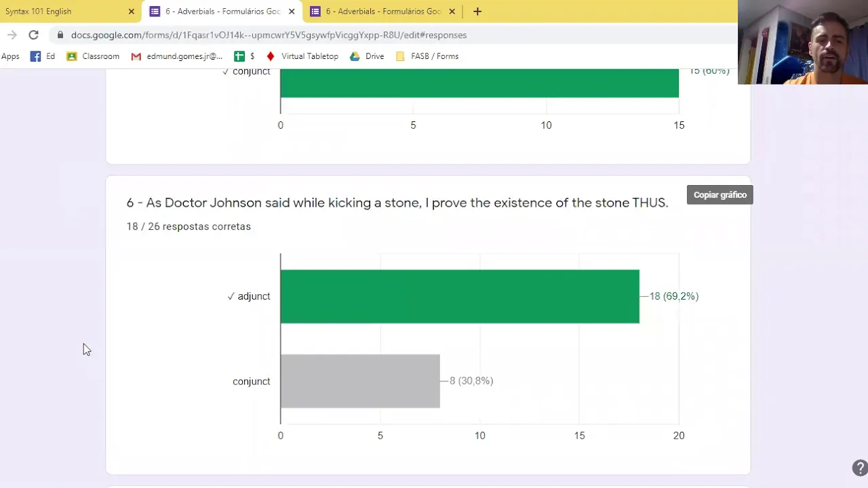The image size is (868, 488).
Task: Open a new browser tab
Action: click(x=477, y=12)
